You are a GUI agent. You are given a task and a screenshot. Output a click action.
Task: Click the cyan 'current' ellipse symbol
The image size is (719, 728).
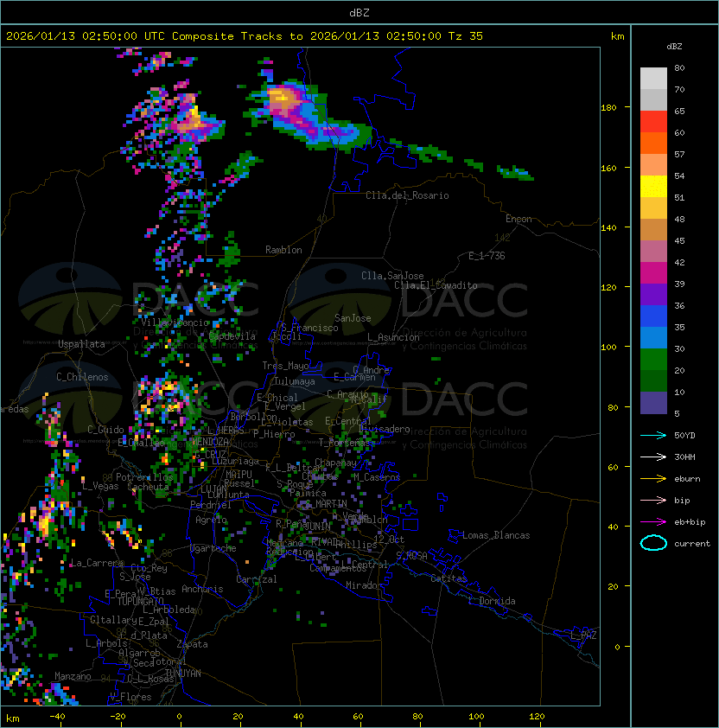coord(653,543)
